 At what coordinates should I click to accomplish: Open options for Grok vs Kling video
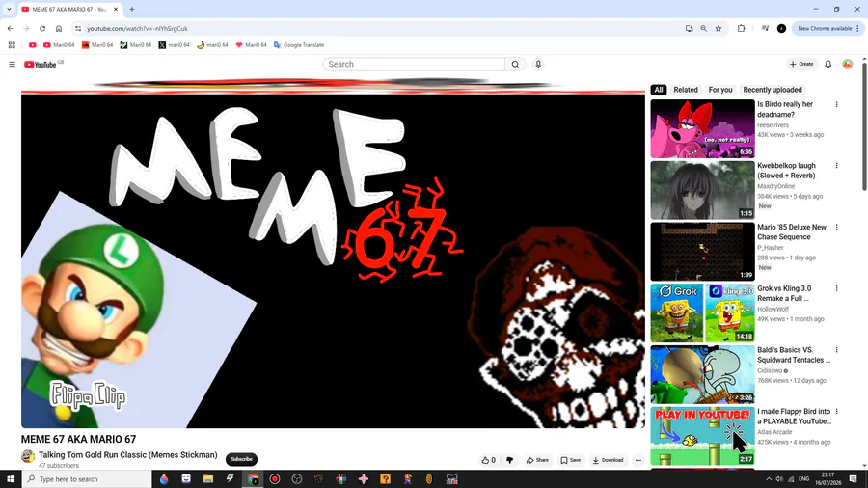pos(836,288)
